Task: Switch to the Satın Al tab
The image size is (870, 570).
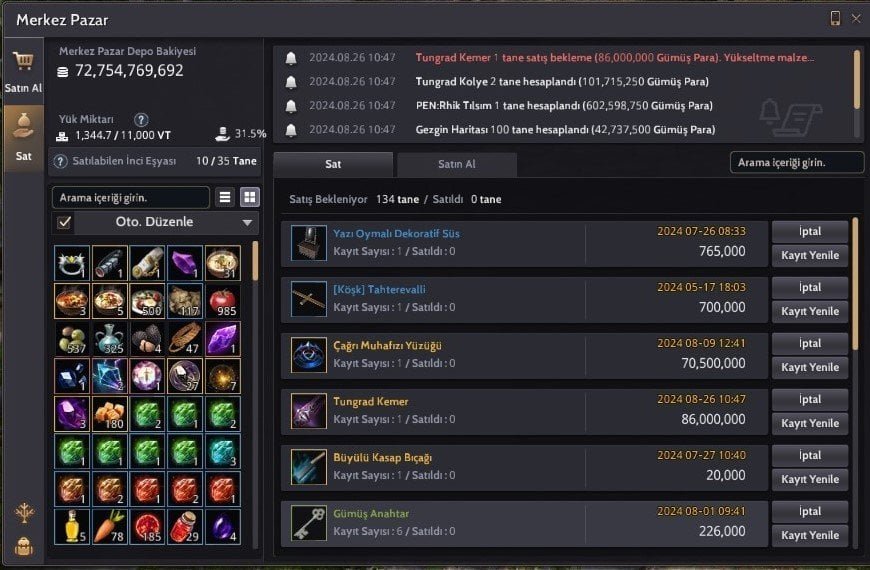Action: [457, 164]
